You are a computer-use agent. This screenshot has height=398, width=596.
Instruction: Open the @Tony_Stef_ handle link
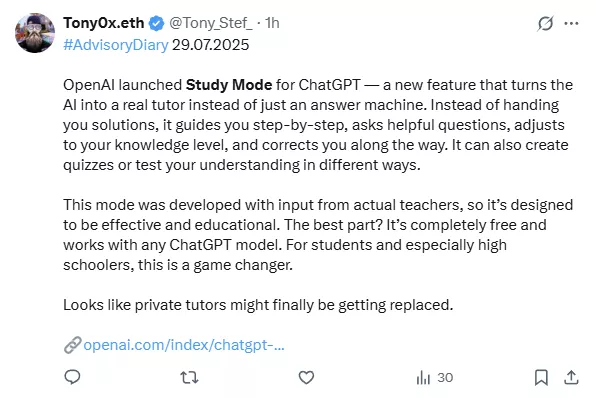[x=211, y=23]
